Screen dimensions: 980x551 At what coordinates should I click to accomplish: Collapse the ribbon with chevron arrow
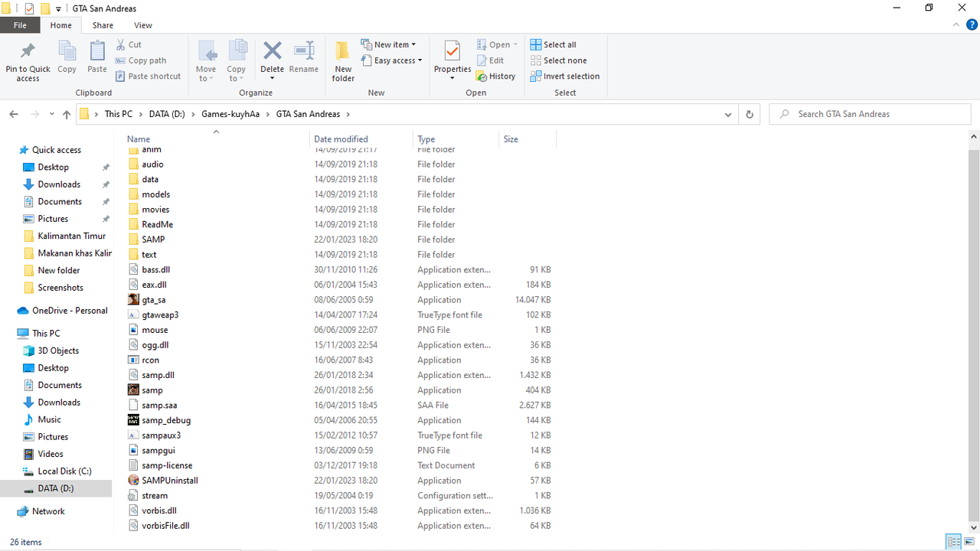957,25
